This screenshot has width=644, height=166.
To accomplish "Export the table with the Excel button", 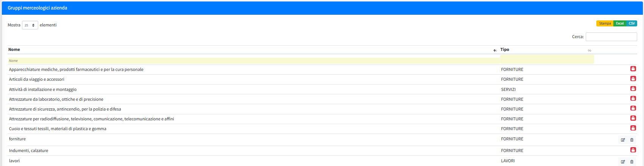I will [x=619, y=23].
